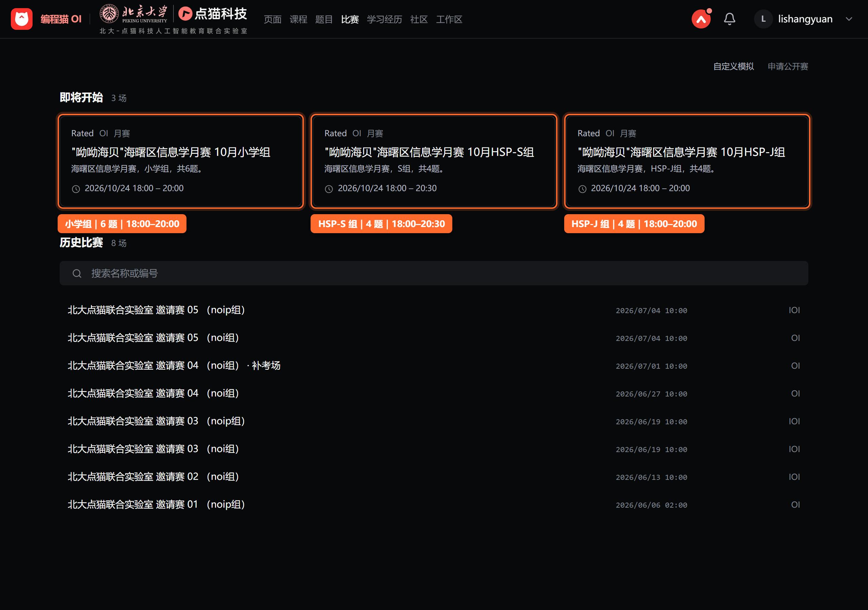The height and width of the screenshot is (610, 868).
Task: Open the 10月HSP-J组 contest card
Action: pyautogui.click(x=687, y=161)
